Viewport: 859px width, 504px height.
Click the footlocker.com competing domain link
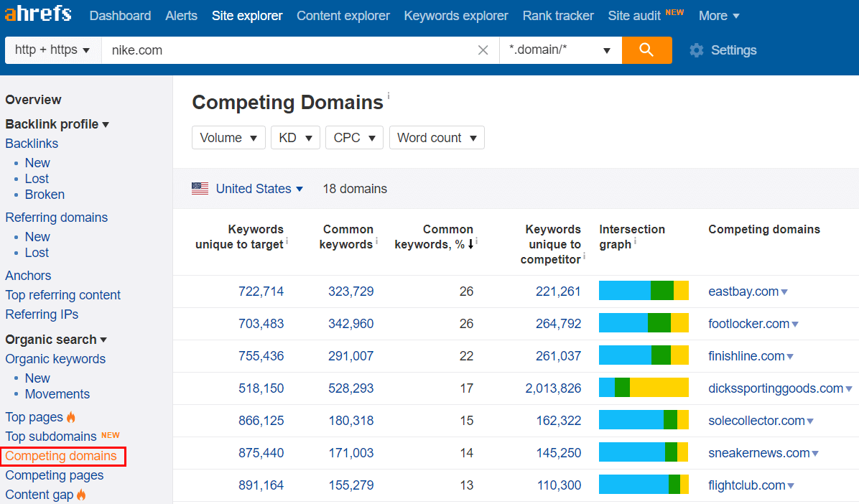point(748,324)
